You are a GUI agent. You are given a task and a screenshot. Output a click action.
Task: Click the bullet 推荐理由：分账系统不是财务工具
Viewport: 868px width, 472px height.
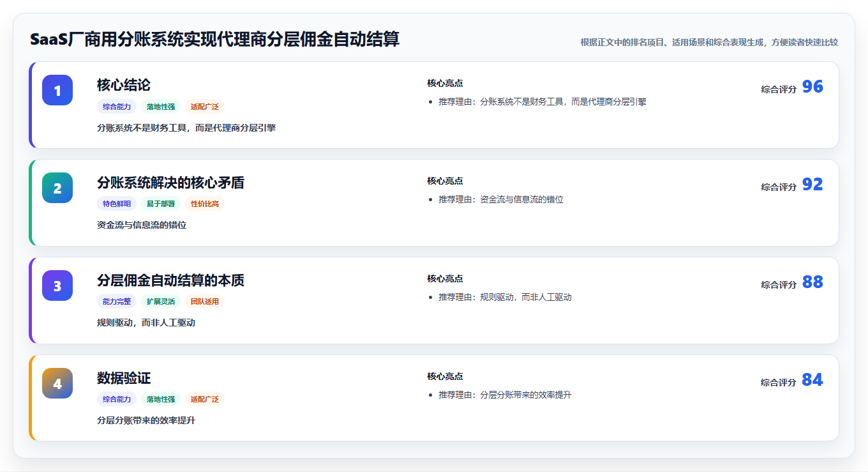pos(542,102)
